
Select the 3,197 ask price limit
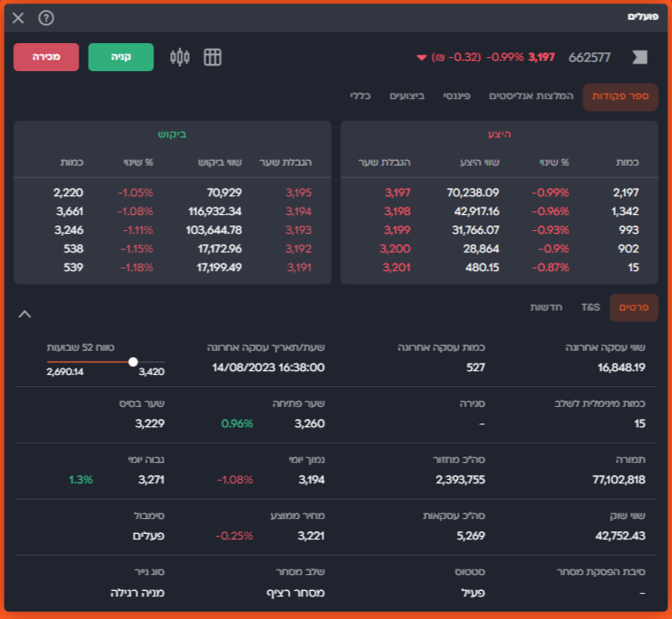(397, 193)
